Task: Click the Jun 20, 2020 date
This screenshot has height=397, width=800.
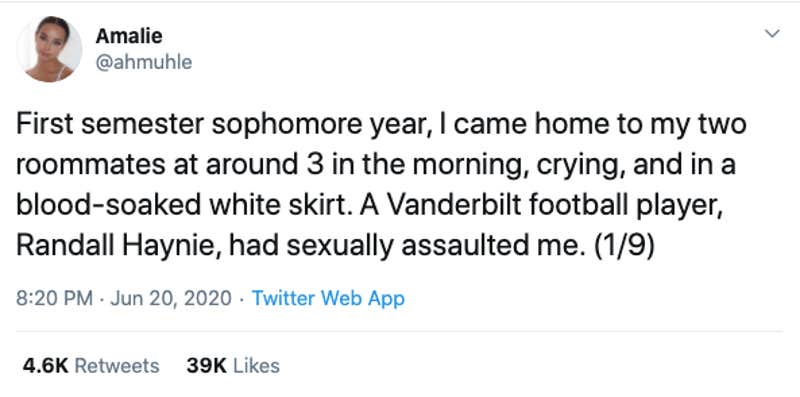Action: [x=171, y=298]
